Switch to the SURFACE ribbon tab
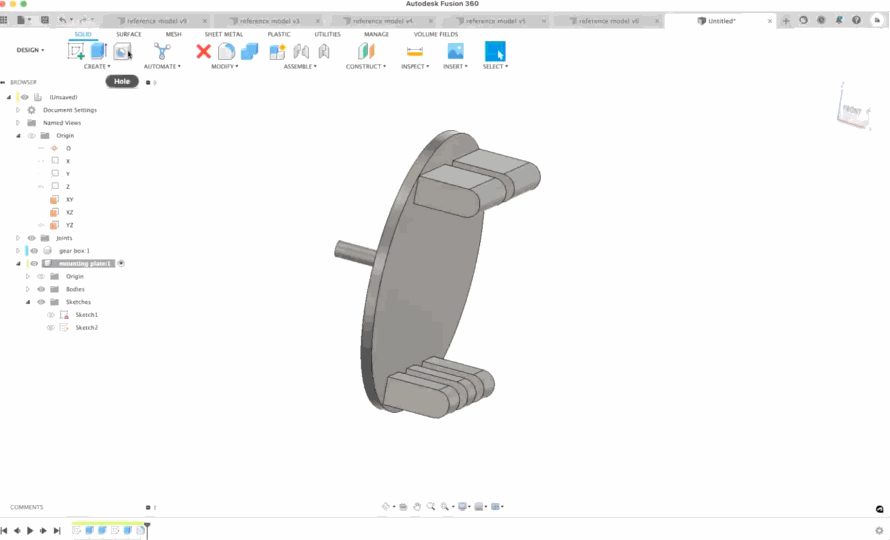 pyautogui.click(x=129, y=35)
